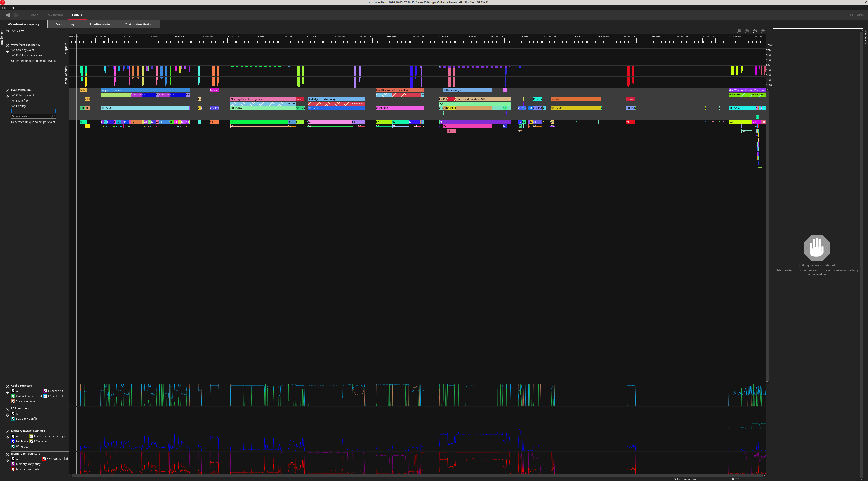Open the SETTINGS page
Image resolution: width=868 pixels, height=481 pixels.
[x=856, y=14]
